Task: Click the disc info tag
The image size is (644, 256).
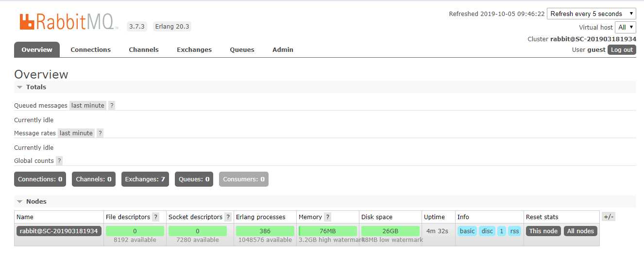Action: pos(487,231)
